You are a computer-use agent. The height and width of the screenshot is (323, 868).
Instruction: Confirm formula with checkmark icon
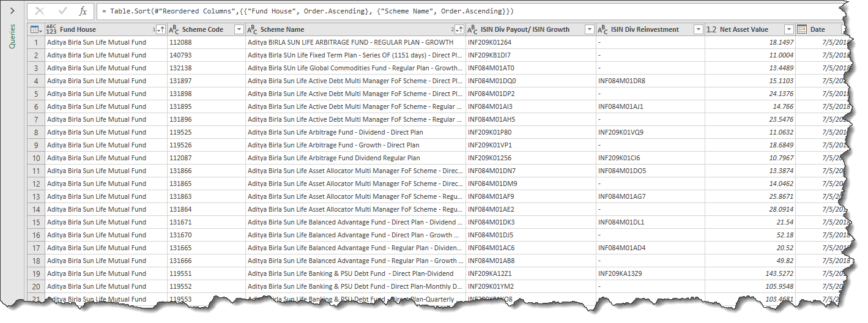tap(62, 11)
